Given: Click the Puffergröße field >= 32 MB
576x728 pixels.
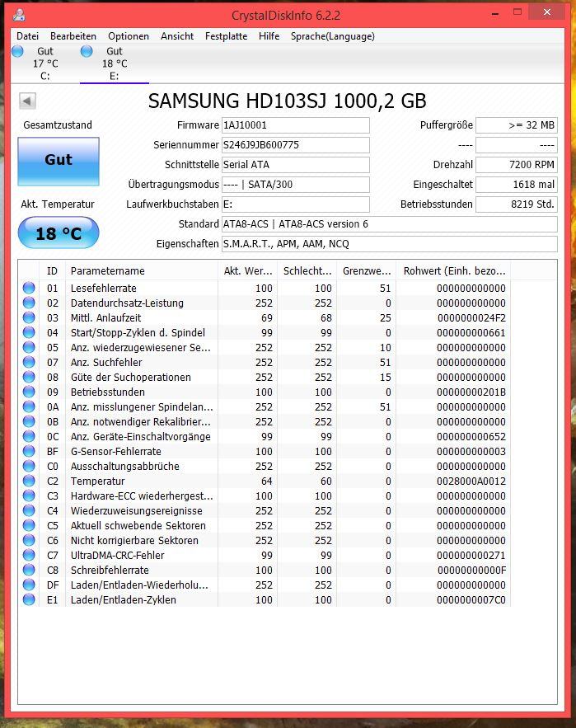Looking at the screenshot, I should (517, 125).
